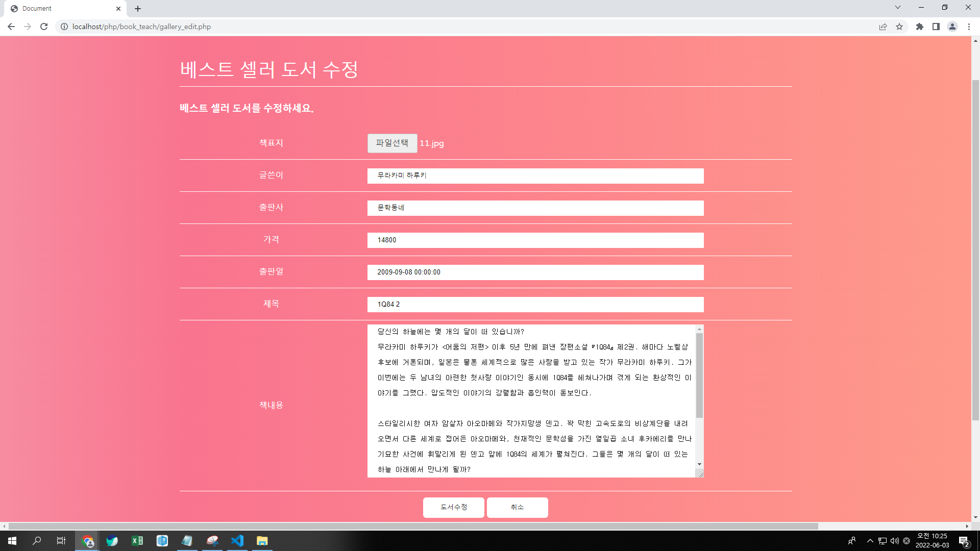This screenshot has height=551, width=980.
Task: Open the Chrome profile avatar icon
Action: [952, 27]
